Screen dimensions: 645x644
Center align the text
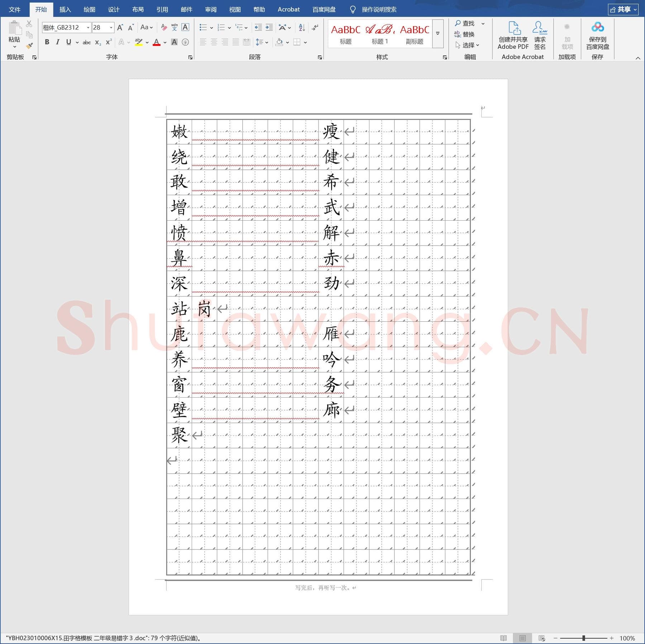click(214, 42)
